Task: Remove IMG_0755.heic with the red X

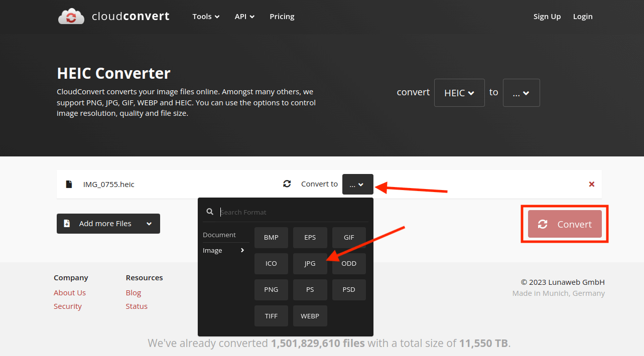Action: [592, 184]
